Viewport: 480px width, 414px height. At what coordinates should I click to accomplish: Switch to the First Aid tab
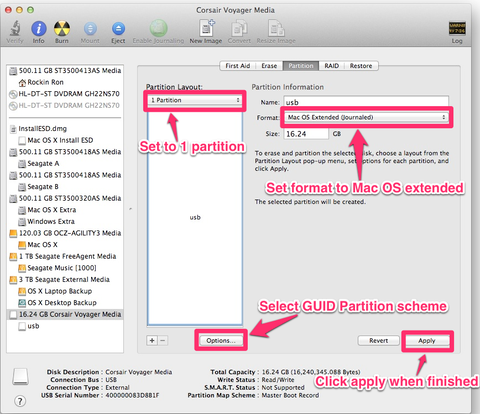[237, 66]
